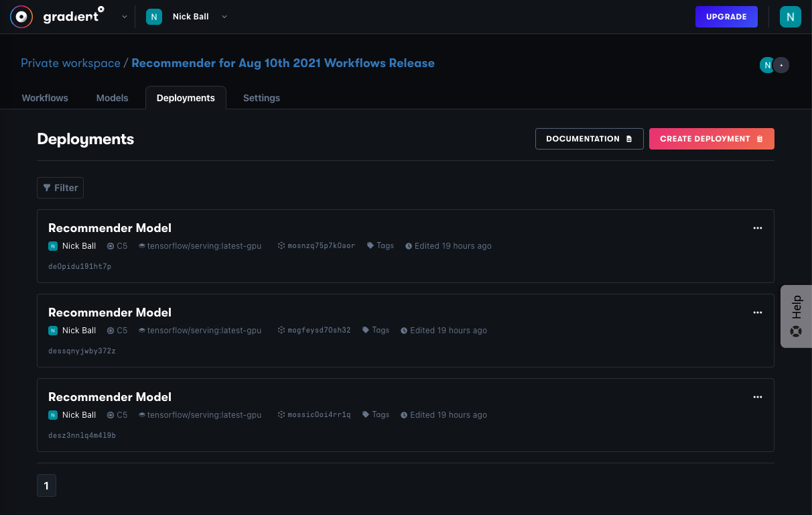This screenshot has height=515, width=812.
Task: Click the ID icon next to mosnzq75p7kOaor
Action: (280, 245)
